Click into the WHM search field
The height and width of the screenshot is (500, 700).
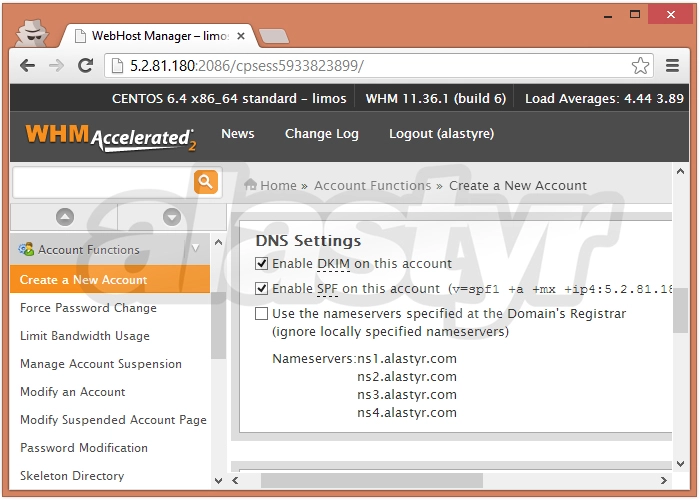coord(102,181)
